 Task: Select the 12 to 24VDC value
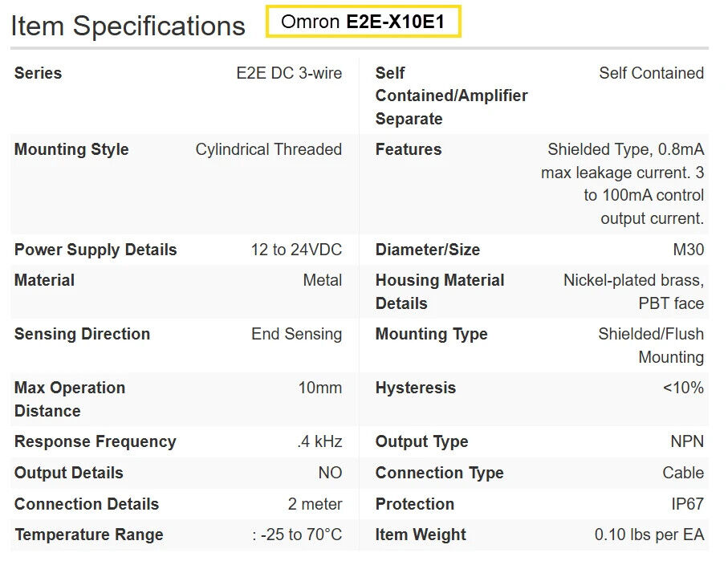tap(296, 250)
